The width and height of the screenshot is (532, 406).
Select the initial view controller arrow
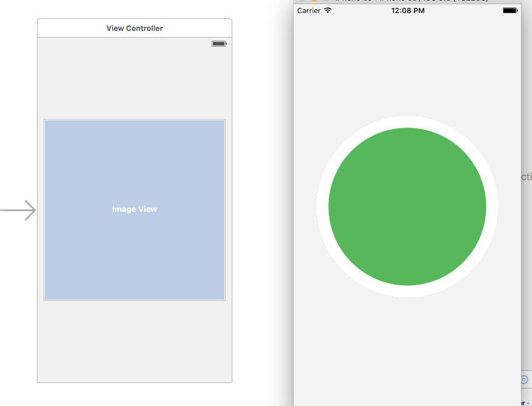[18, 210]
